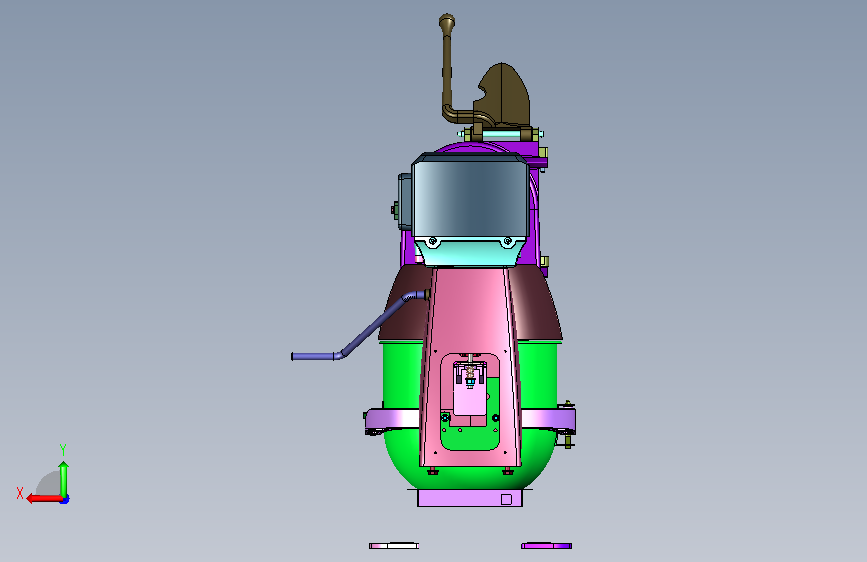Select the valve mechanism inside the pink panel window

(470, 373)
